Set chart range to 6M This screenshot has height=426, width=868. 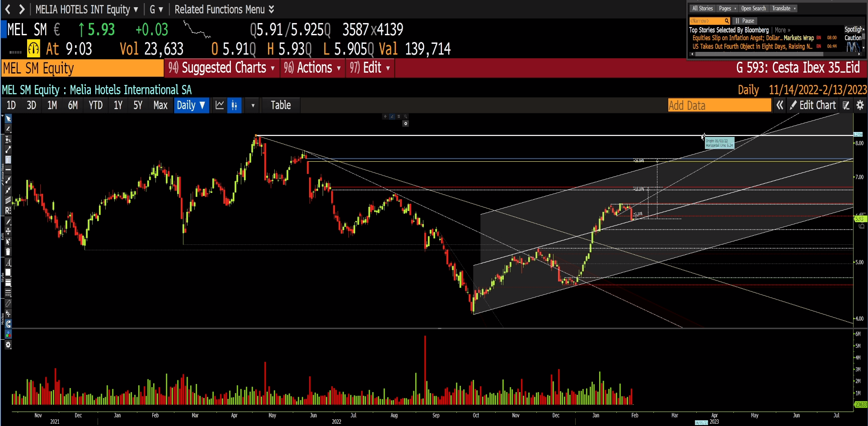[73, 105]
